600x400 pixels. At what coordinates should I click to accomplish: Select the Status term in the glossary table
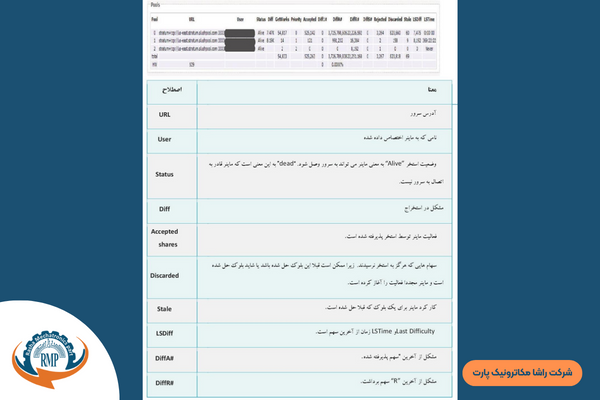(x=166, y=174)
